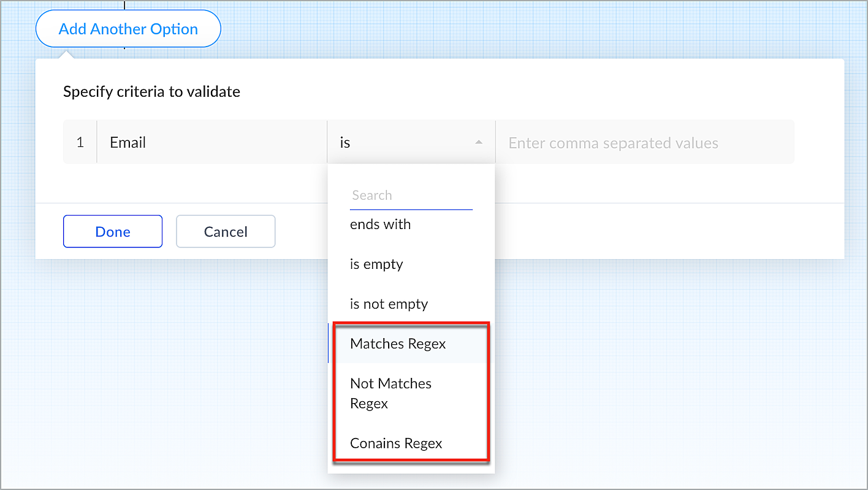Click criteria row number 1
Viewport: 868px width, 490px height.
coord(80,143)
